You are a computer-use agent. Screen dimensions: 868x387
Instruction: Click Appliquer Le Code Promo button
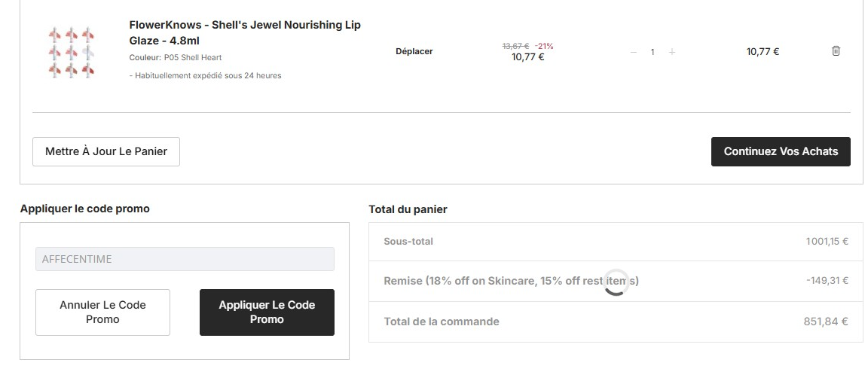click(x=267, y=312)
